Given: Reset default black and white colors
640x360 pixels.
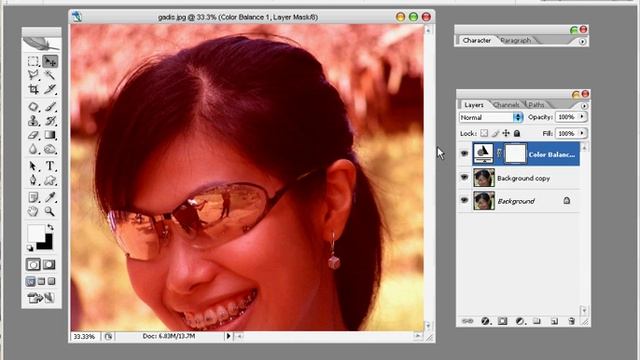Looking at the screenshot, I should [30, 248].
